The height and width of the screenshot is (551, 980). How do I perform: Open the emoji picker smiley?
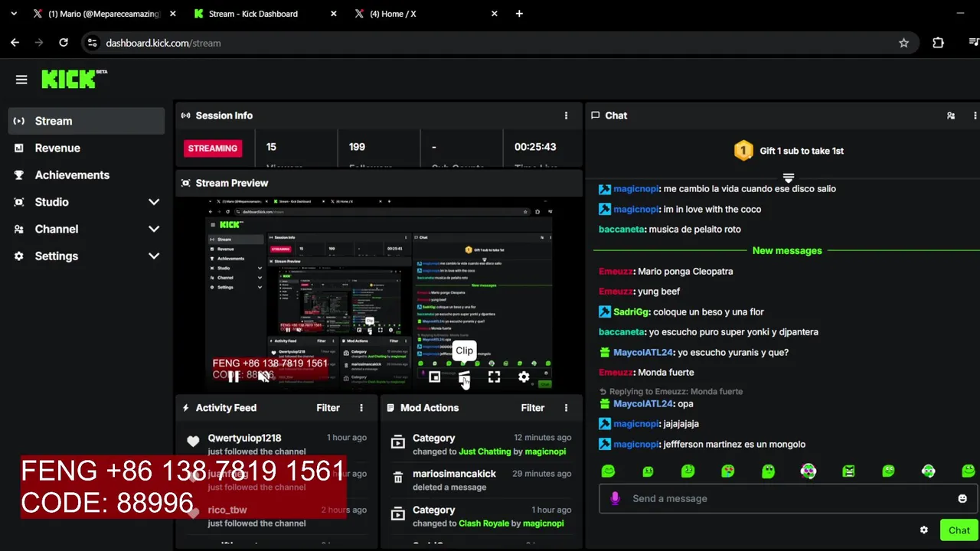click(x=962, y=498)
